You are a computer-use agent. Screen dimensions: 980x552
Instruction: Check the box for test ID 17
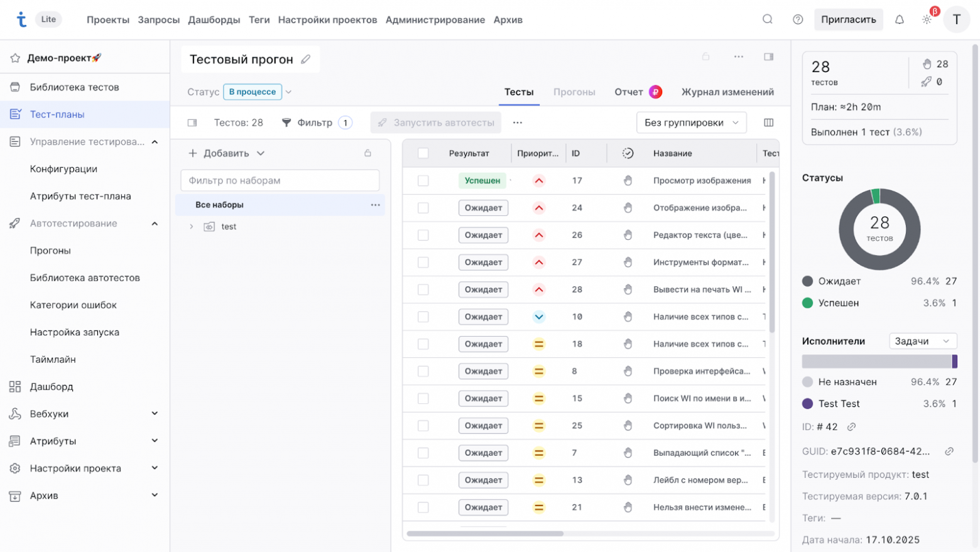coord(423,181)
